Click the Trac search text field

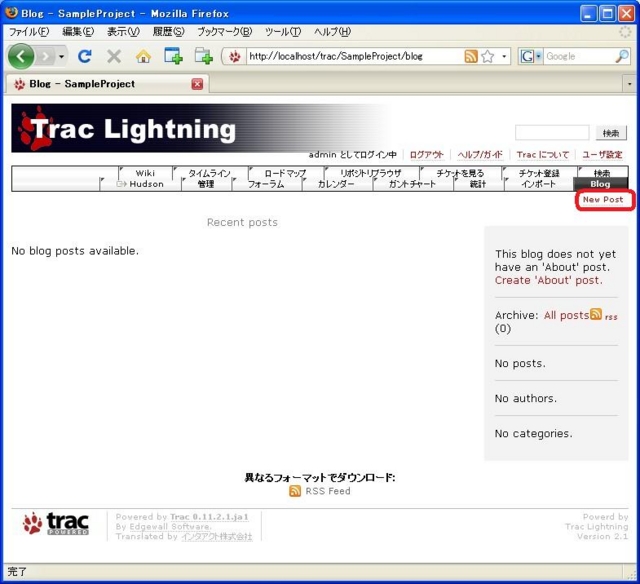pyautogui.click(x=552, y=133)
